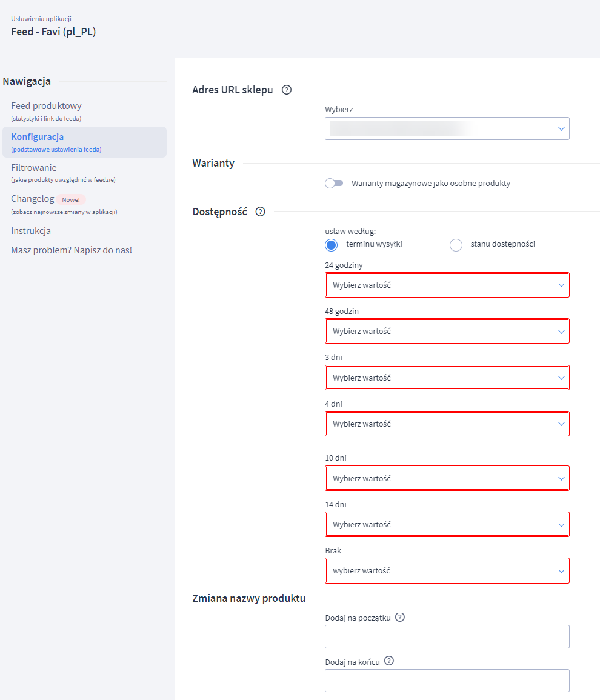Expand the 24 godziny value dropdown

447,285
